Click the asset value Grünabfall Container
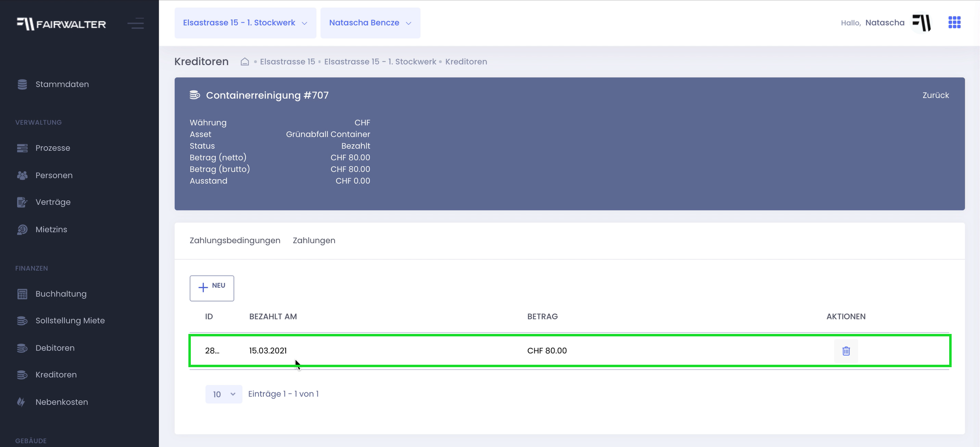Screen dimensions: 980x447 tap(328, 134)
